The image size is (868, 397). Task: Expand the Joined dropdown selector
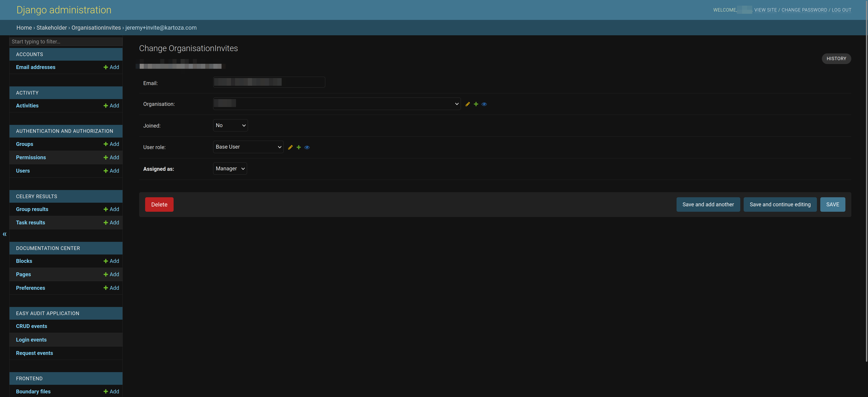[230, 125]
